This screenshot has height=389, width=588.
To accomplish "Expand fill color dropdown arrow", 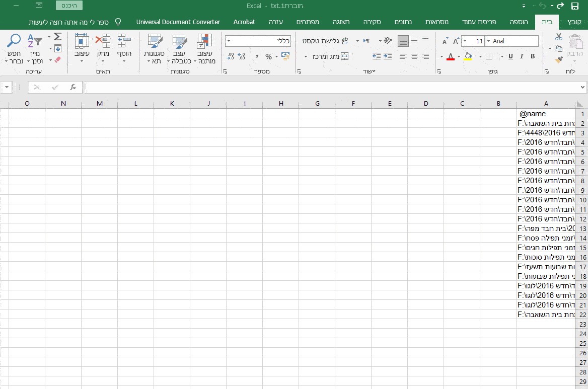I will [x=459, y=56].
